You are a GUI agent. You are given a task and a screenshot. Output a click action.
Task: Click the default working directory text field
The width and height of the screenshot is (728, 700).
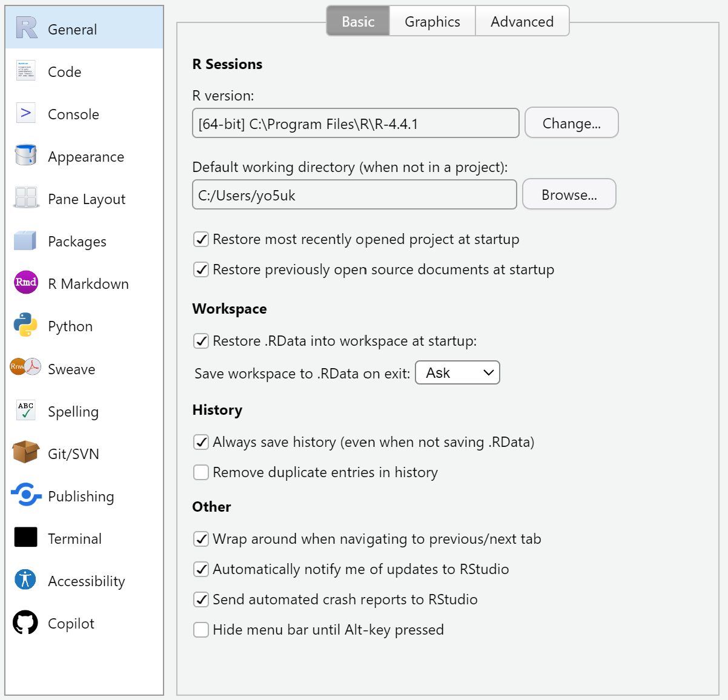pyautogui.click(x=354, y=195)
